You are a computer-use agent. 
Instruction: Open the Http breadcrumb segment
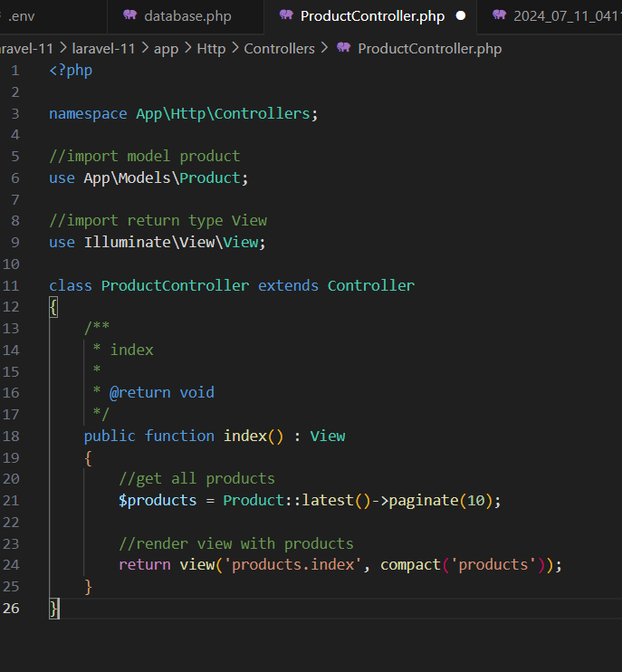(x=211, y=49)
